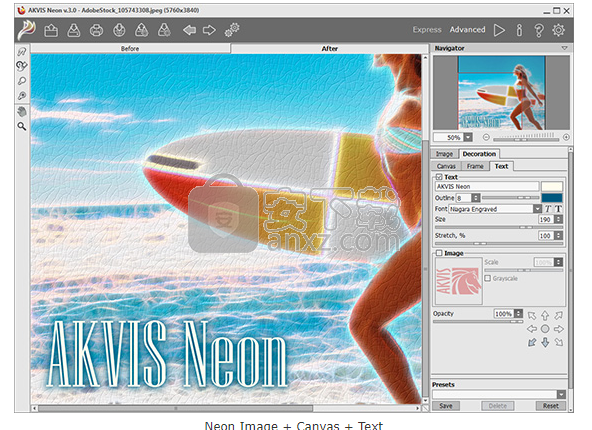Select the fourth brush tool in left toolbar
The width and height of the screenshot is (592, 430).
click(22, 96)
